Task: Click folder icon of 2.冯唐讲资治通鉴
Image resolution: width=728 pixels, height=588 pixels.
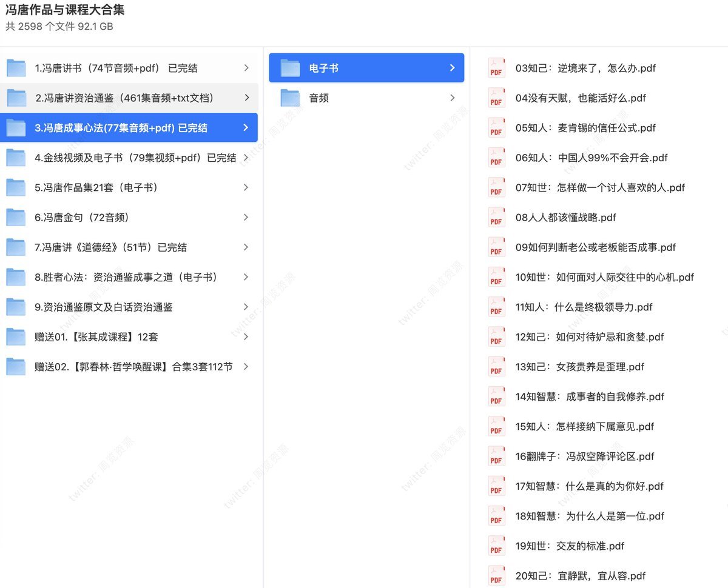Action: 16,98
